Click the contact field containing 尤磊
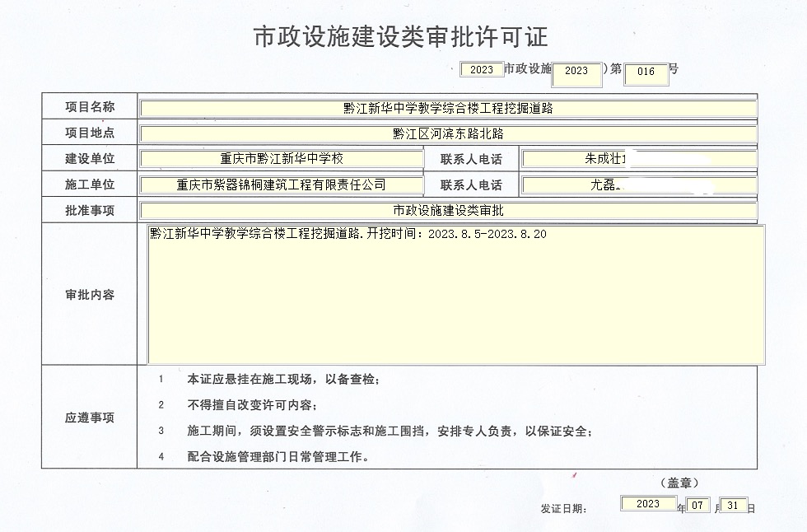The image size is (807, 532). 639,184
